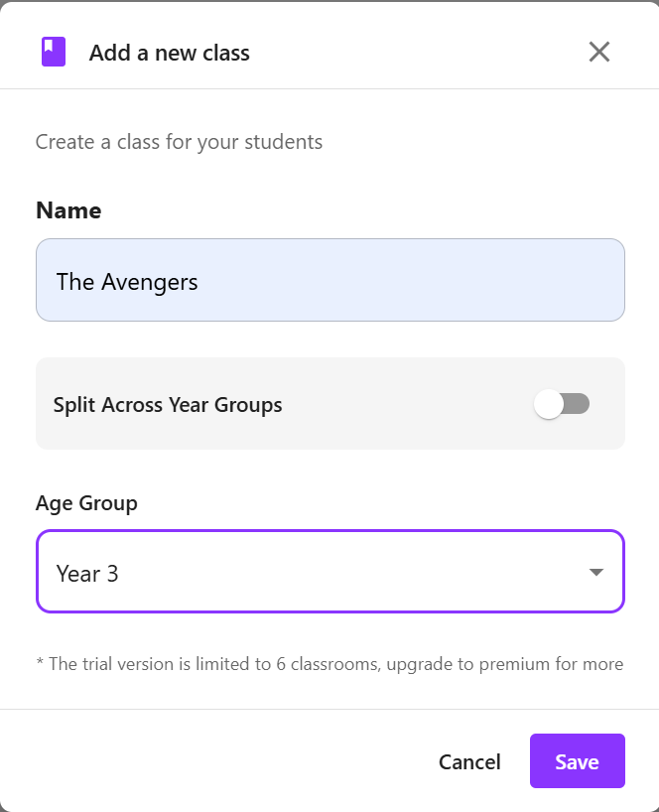The height and width of the screenshot is (812, 659).
Task: Select the Year 3 value text
Action: 87,574
